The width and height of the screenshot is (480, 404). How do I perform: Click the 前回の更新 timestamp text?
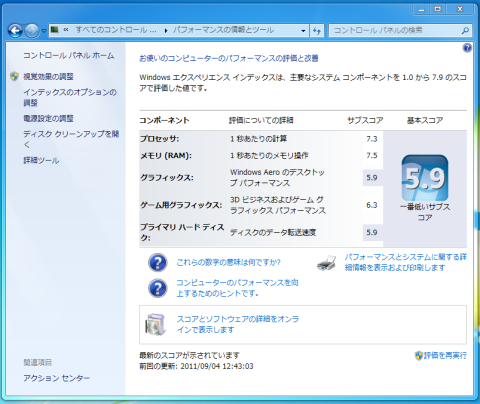(196, 366)
